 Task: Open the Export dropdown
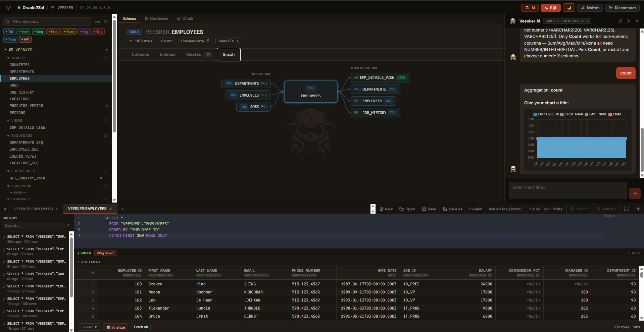coord(89,327)
